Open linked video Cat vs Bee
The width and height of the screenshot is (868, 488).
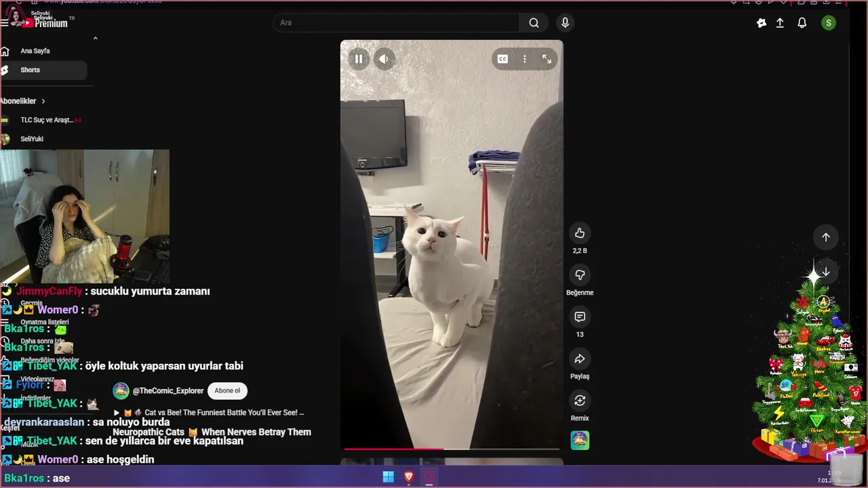[209, 412]
